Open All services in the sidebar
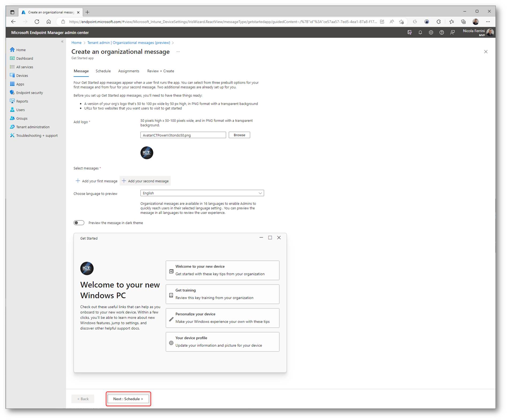This screenshot has width=507, height=420. (x=21, y=67)
